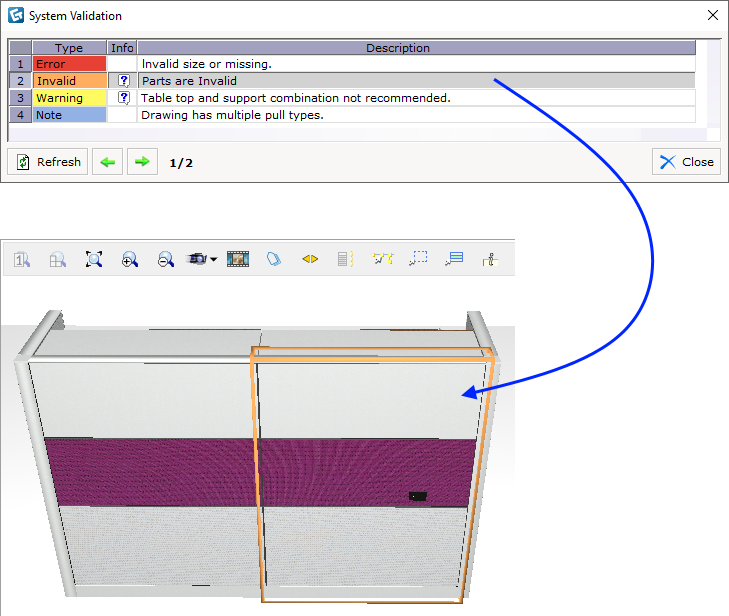Click the '1/2' item counter
Viewport: 729px width, 616px height.
coord(181,163)
